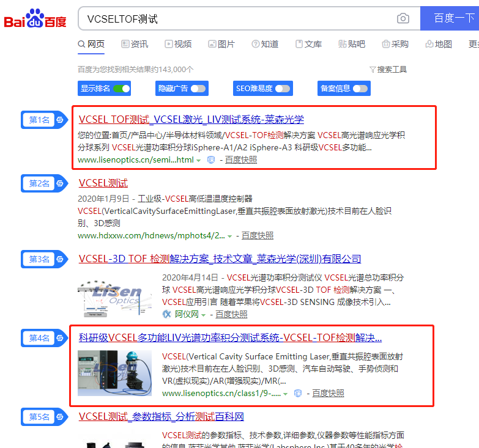Toggle the 显示排名 switch

coord(122,89)
